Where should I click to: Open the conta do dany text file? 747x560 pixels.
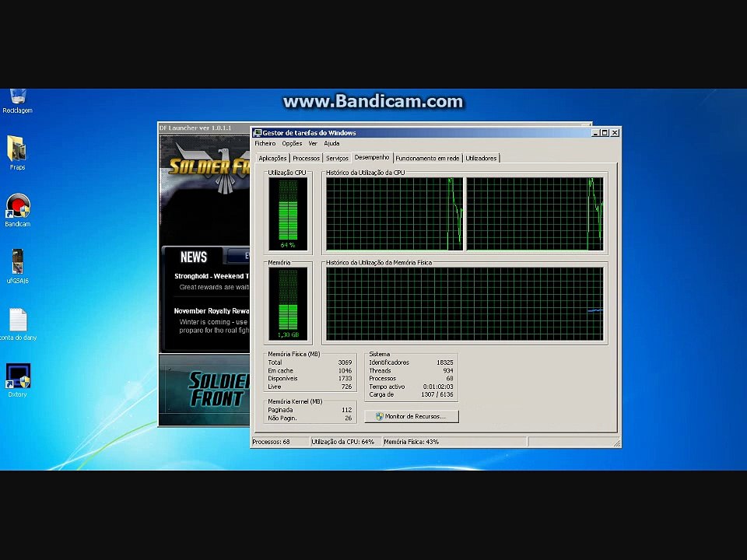tap(18, 324)
